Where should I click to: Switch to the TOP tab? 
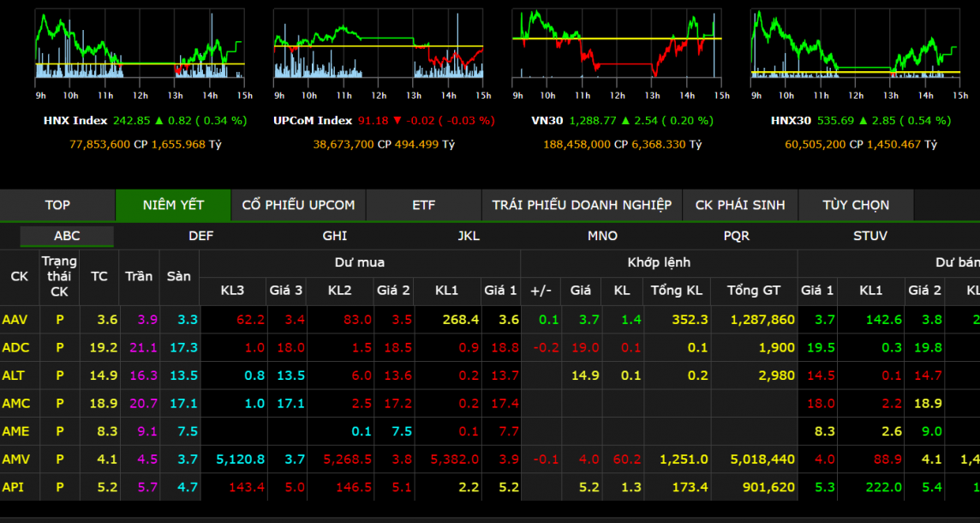point(57,205)
